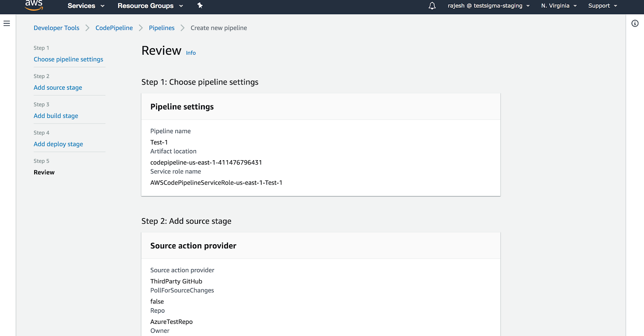Go to Developer Tools breadcrumb
The image size is (644, 336).
click(56, 28)
